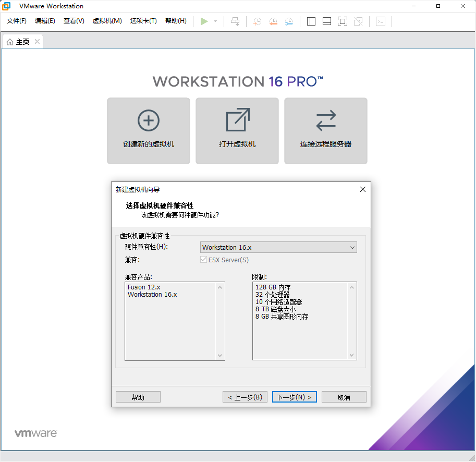This screenshot has width=476, height=462.
Task: Click the console view toolbar icon
Action: (381, 21)
